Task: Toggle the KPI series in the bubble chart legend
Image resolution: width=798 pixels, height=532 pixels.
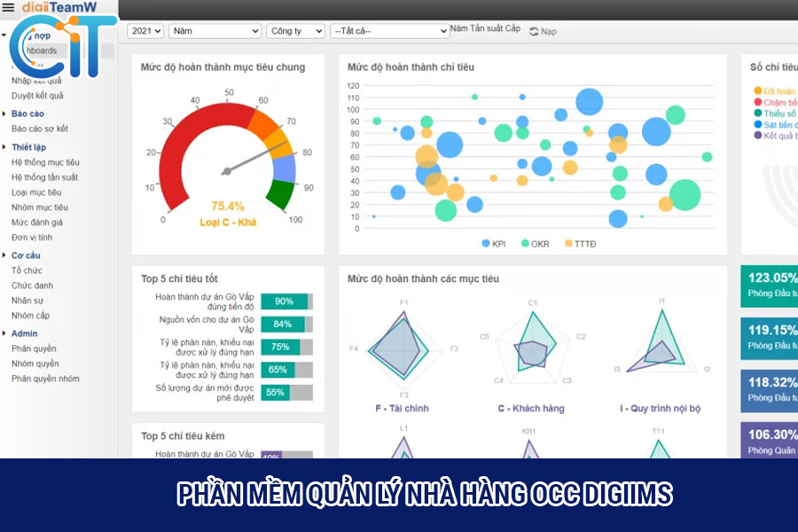Action: (494, 244)
